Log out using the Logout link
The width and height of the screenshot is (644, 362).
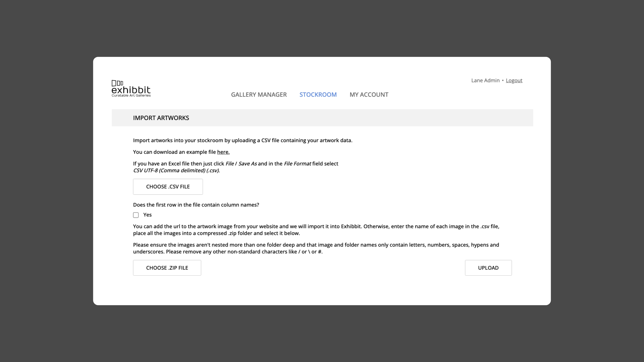pyautogui.click(x=514, y=80)
